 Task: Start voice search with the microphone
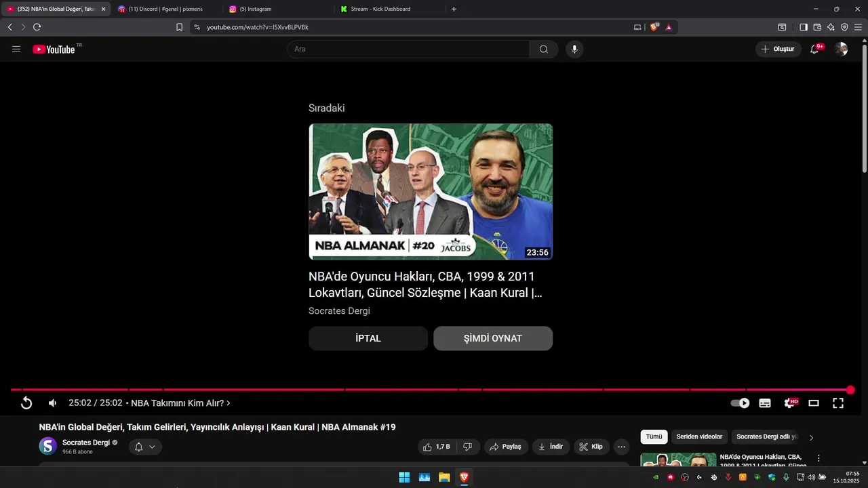tap(574, 49)
